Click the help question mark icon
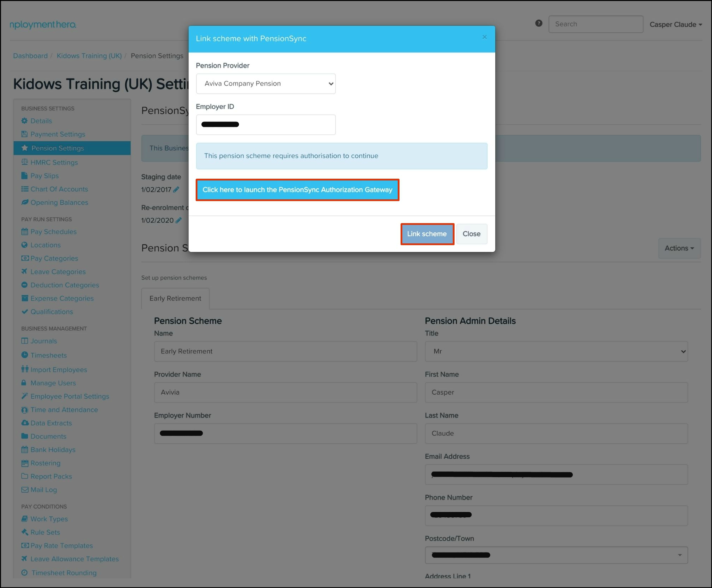This screenshot has height=588, width=712. pyautogui.click(x=538, y=23)
